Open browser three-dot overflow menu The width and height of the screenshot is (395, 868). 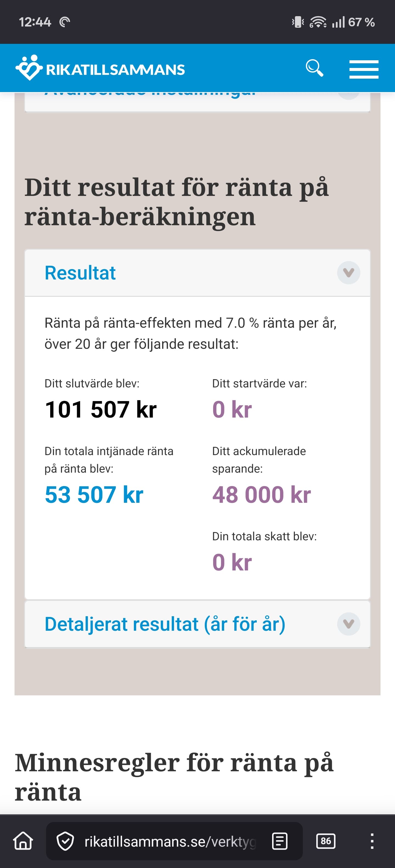point(372,841)
